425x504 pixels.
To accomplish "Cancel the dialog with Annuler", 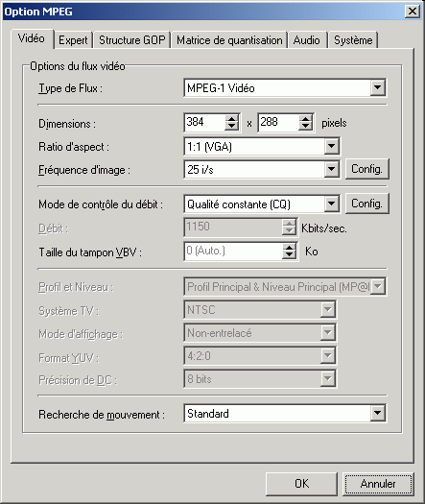I will pos(378,484).
